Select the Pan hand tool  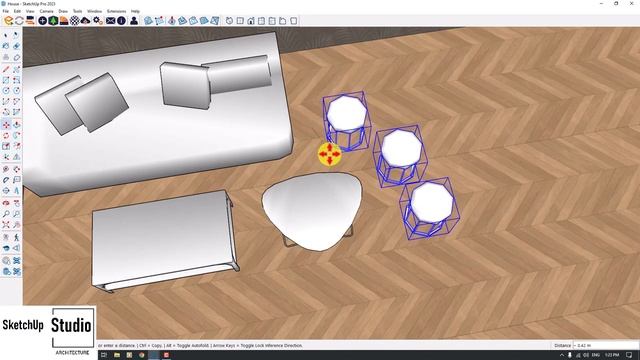click(17, 203)
